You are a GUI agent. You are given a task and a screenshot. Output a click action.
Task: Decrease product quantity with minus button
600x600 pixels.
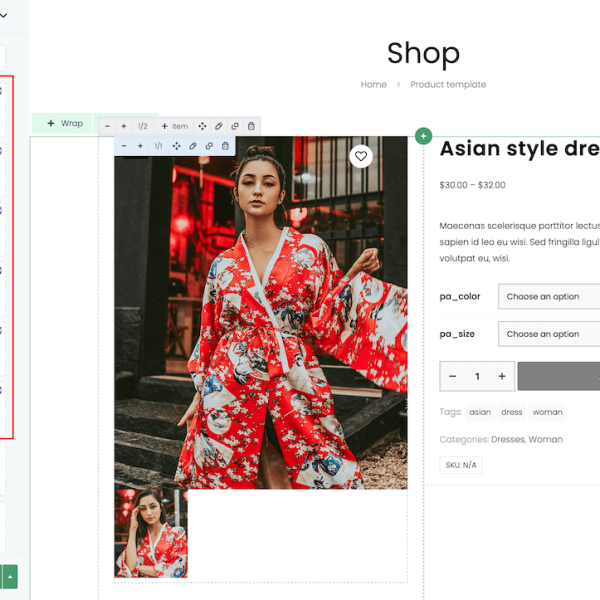tap(453, 376)
